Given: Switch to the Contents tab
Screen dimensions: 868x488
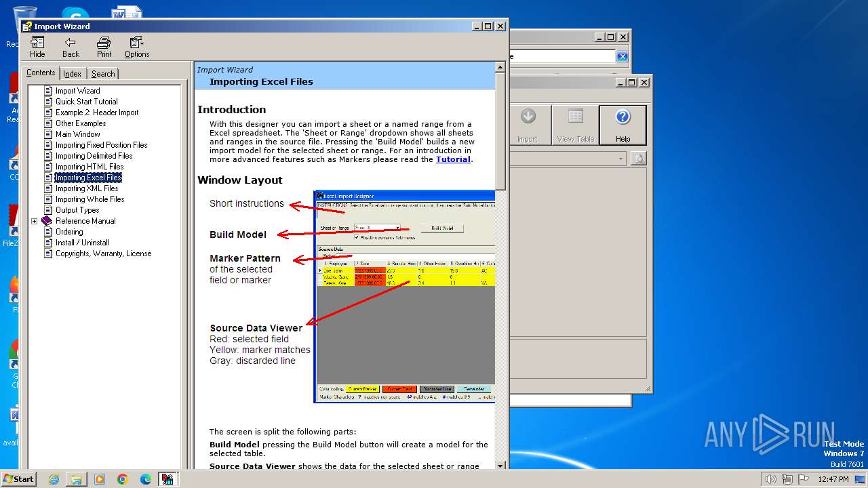Looking at the screenshot, I should (41, 73).
